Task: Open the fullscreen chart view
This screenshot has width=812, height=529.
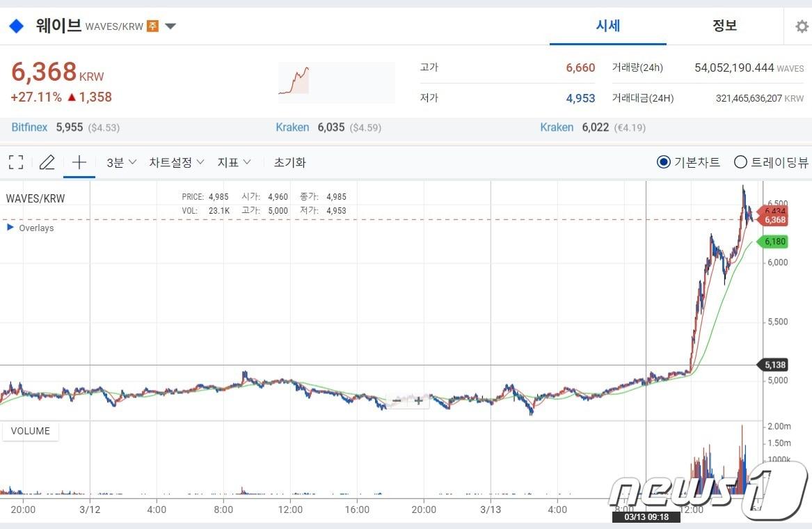Action: click(x=15, y=161)
